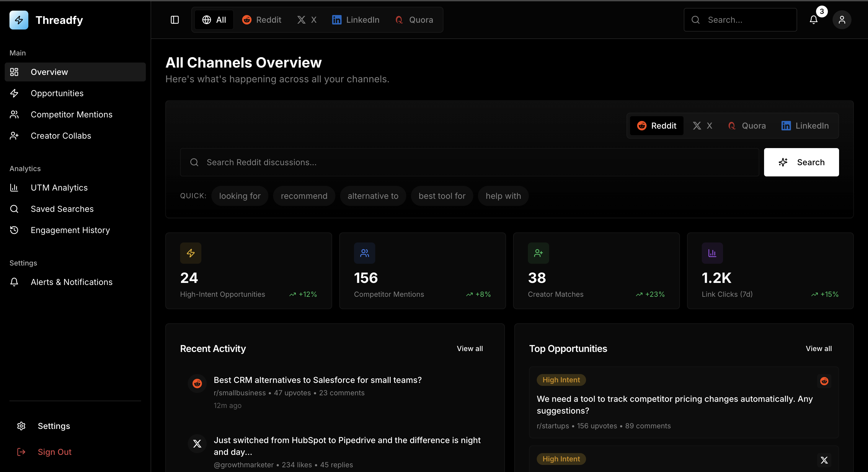Open UTM Analytics page
Viewport: 868px width, 472px height.
(75, 188)
